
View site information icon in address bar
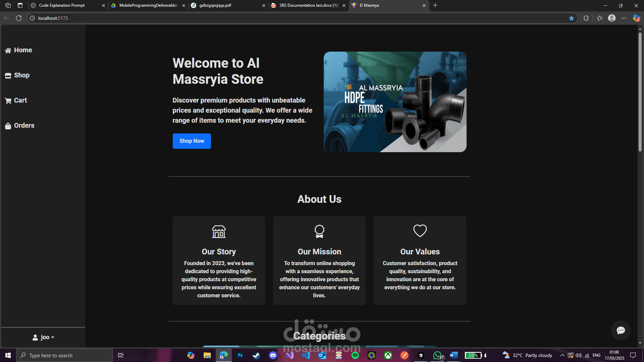[32, 18]
